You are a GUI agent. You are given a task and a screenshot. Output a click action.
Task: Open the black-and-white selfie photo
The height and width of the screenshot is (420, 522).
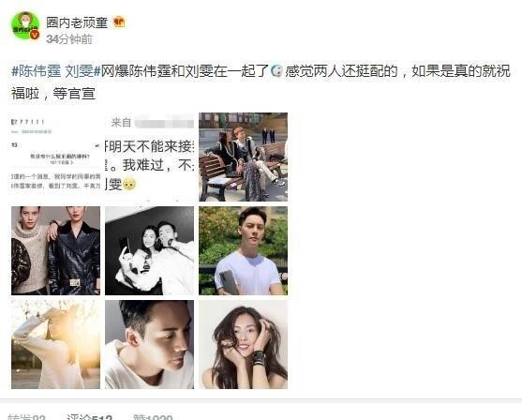click(x=149, y=251)
